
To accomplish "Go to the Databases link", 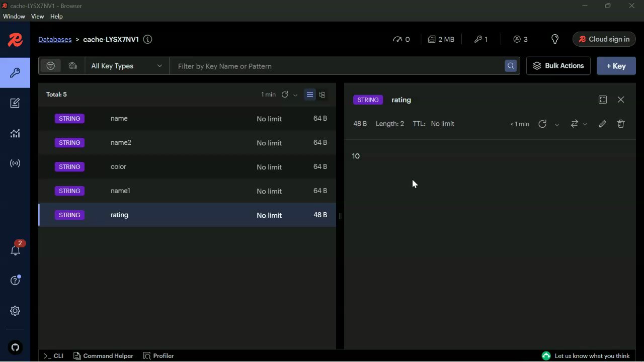I will coord(55,39).
